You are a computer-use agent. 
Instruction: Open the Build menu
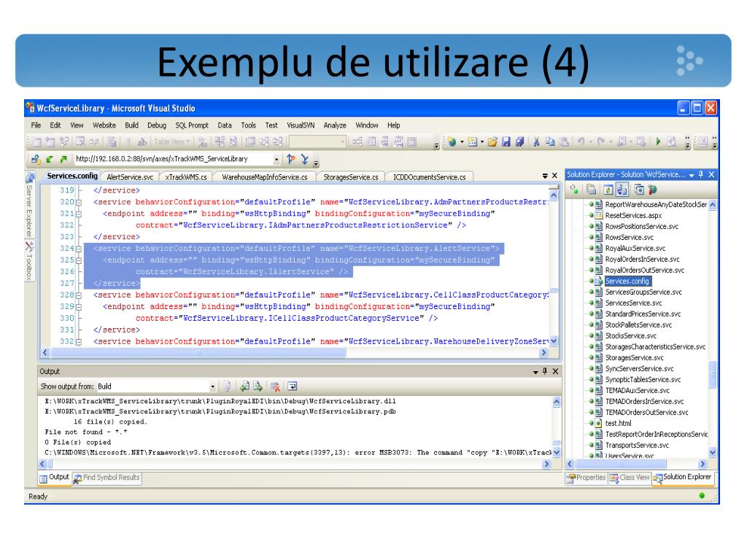click(131, 125)
